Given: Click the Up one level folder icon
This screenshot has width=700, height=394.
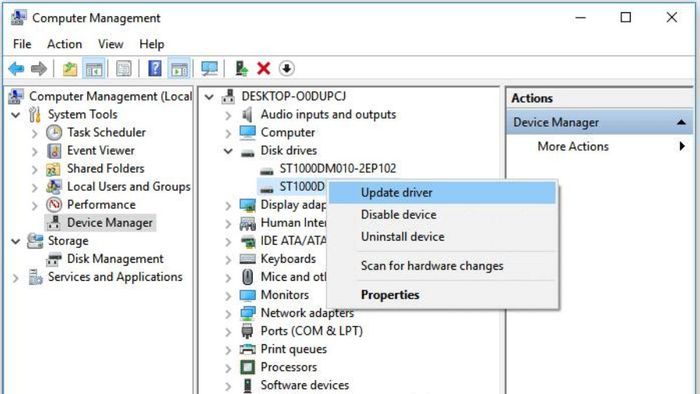Looking at the screenshot, I should coord(70,69).
